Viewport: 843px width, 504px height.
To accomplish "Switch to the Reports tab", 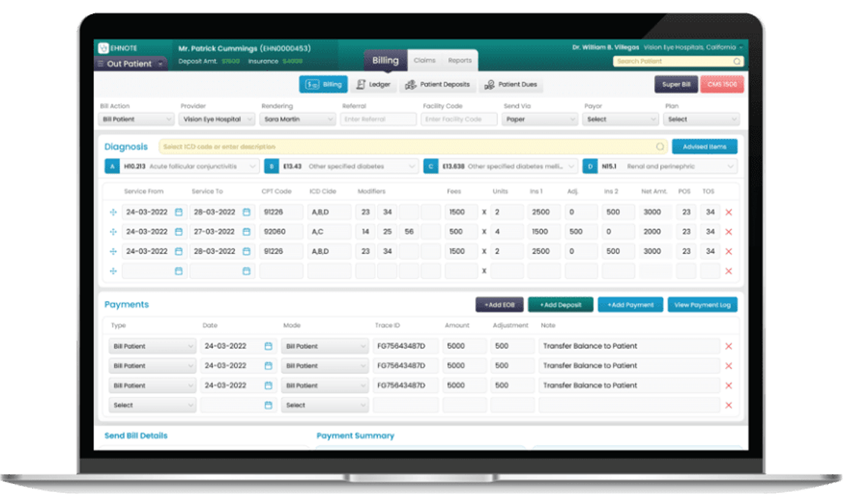I will [x=459, y=60].
